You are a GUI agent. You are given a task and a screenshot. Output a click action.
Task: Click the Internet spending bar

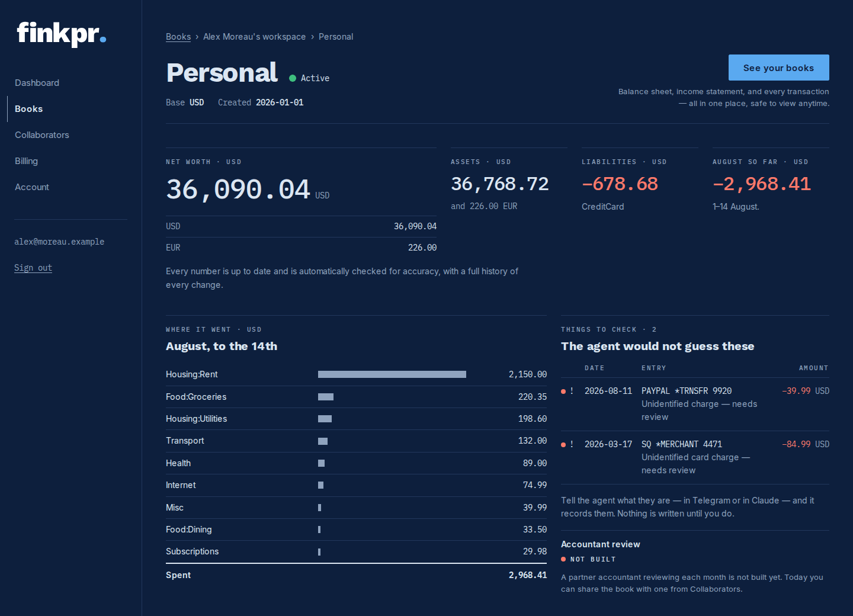pos(321,485)
